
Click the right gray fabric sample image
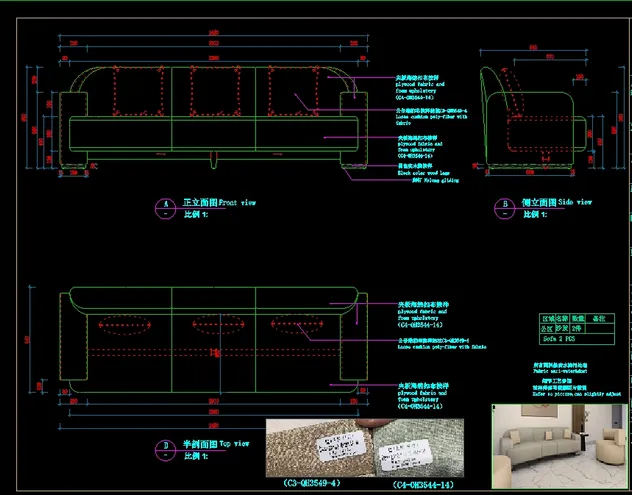[x=418, y=448]
